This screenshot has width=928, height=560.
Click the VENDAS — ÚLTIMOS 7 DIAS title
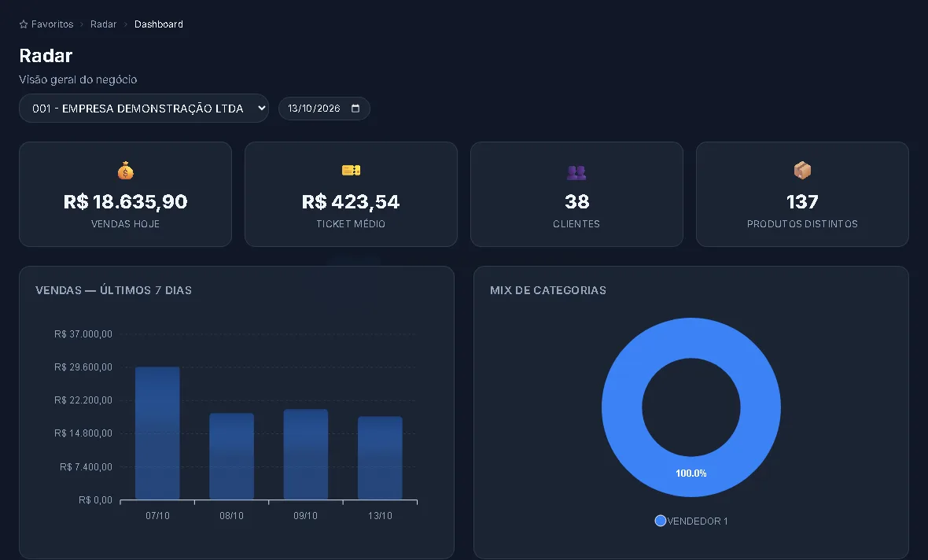[x=113, y=290]
